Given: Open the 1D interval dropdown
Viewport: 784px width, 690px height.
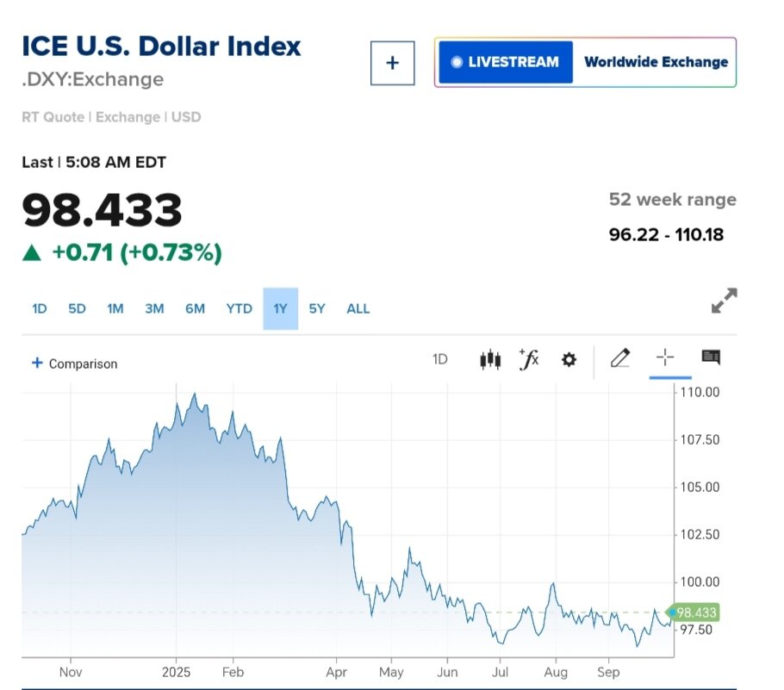Looking at the screenshot, I should [x=439, y=359].
